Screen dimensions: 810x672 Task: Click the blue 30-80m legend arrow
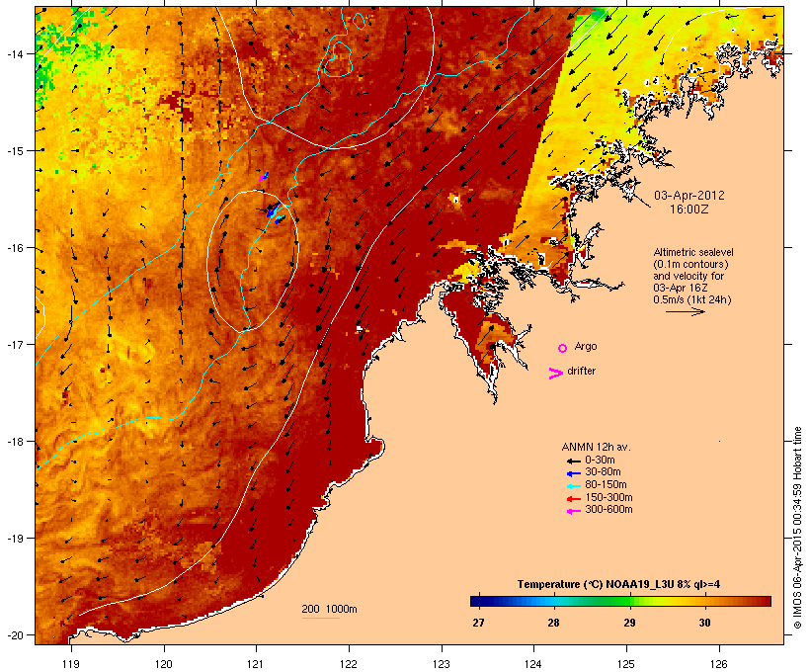574,473
